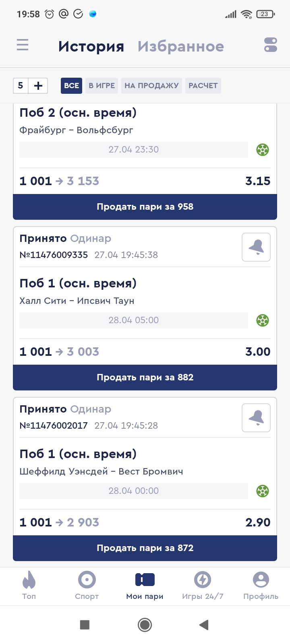Screen dimensions: 290x644
Task: Open the Топ section
Action: pos(29,586)
